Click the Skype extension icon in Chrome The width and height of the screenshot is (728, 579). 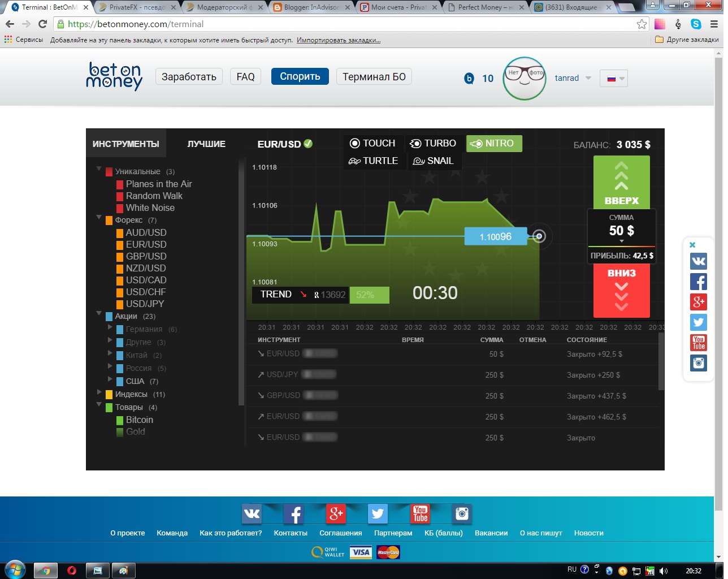696,24
